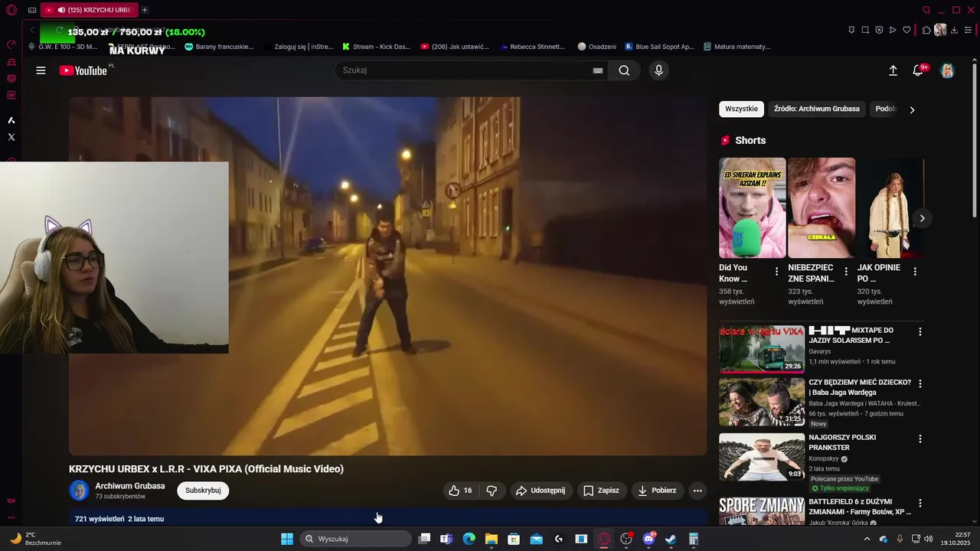This screenshot has width=980, height=551.
Task: Click the Pobierz download button
Action: pos(657,491)
